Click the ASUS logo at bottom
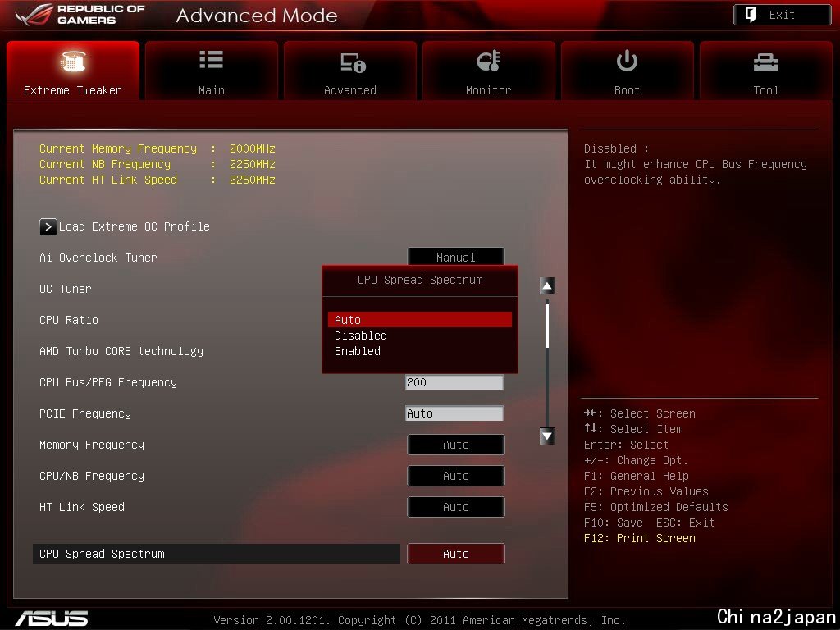 [52, 619]
